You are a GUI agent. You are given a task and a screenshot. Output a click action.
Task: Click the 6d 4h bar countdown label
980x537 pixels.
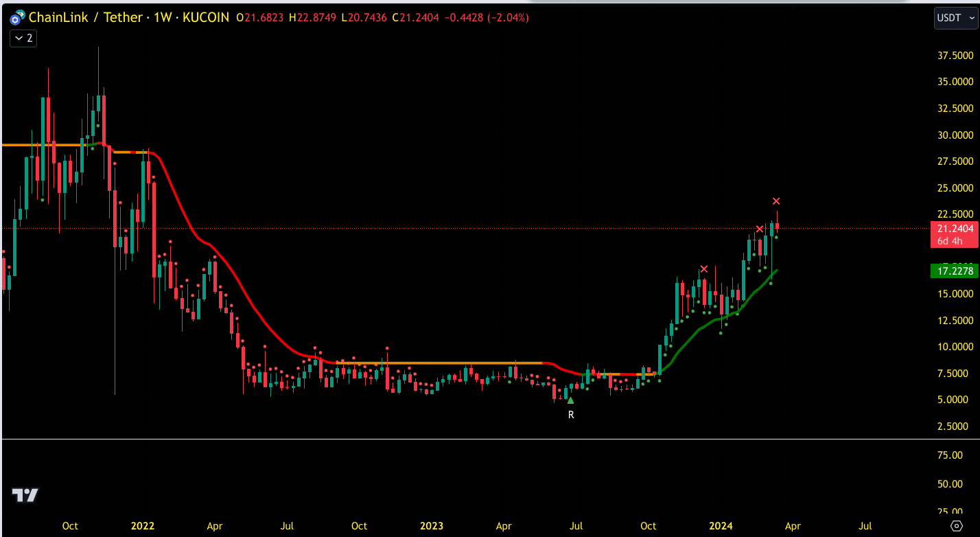point(950,241)
